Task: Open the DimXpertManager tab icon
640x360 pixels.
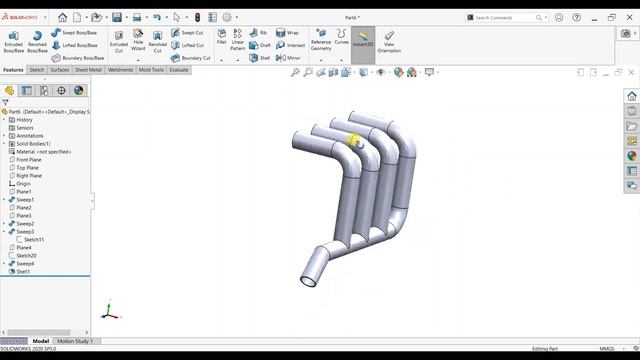Action: [61, 90]
